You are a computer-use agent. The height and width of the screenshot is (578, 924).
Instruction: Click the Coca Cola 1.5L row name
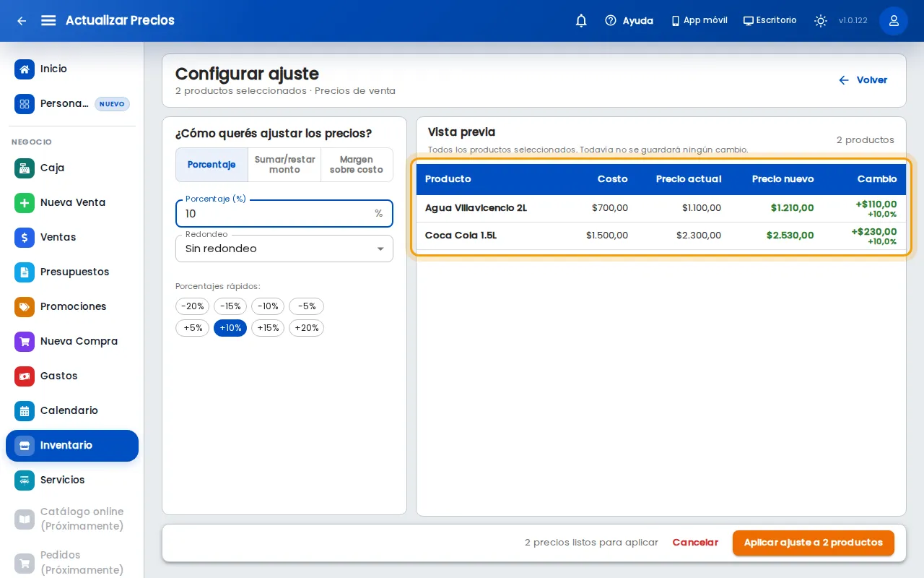(461, 236)
